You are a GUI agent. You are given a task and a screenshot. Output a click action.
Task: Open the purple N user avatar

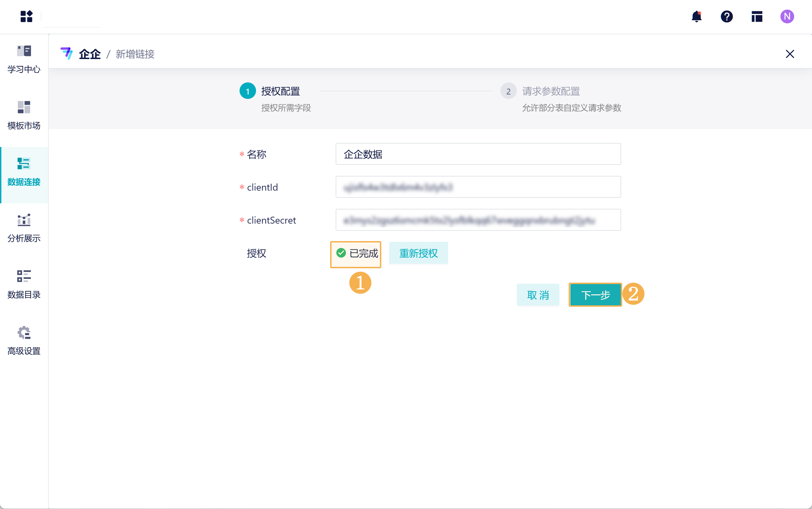click(x=787, y=16)
